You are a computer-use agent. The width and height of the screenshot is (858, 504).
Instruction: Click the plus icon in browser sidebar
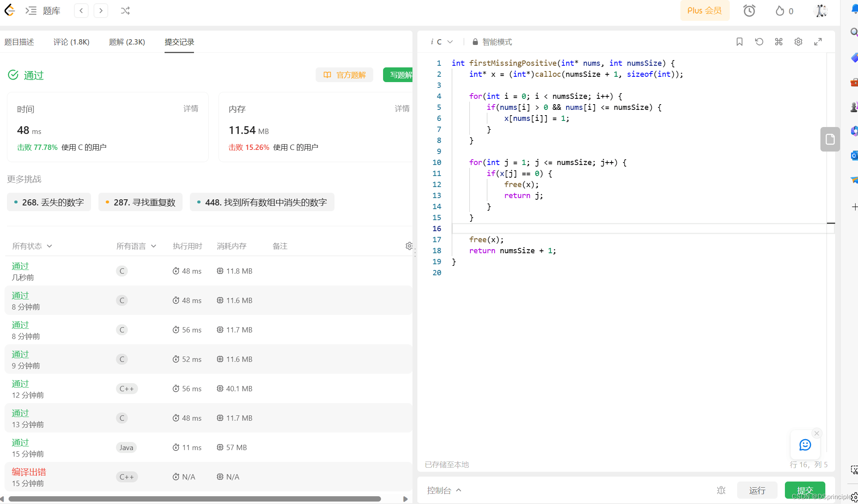pyautogui.click(x=854, y=207)
